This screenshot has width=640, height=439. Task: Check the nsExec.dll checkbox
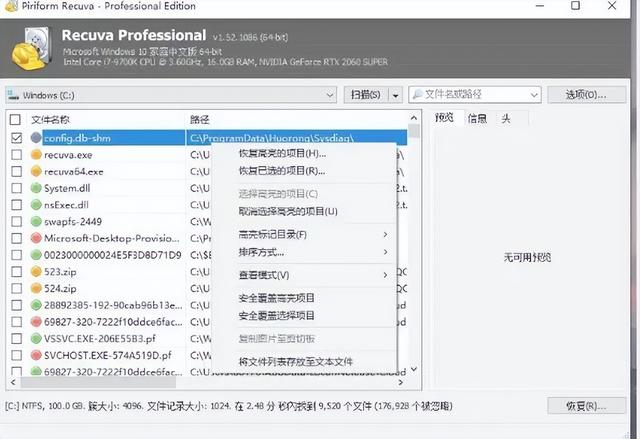[x=16, y=205]
